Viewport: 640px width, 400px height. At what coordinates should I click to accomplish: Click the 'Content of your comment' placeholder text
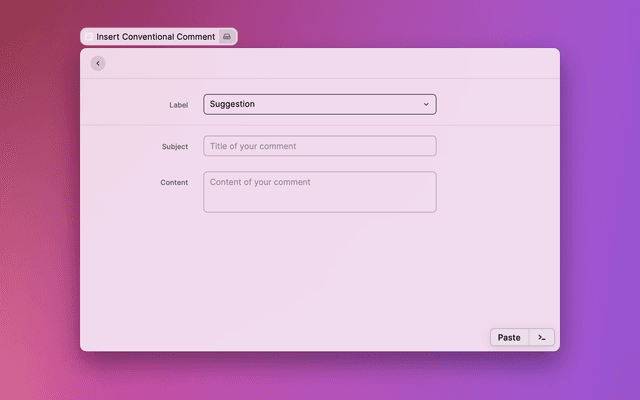[x=260, y=182]
